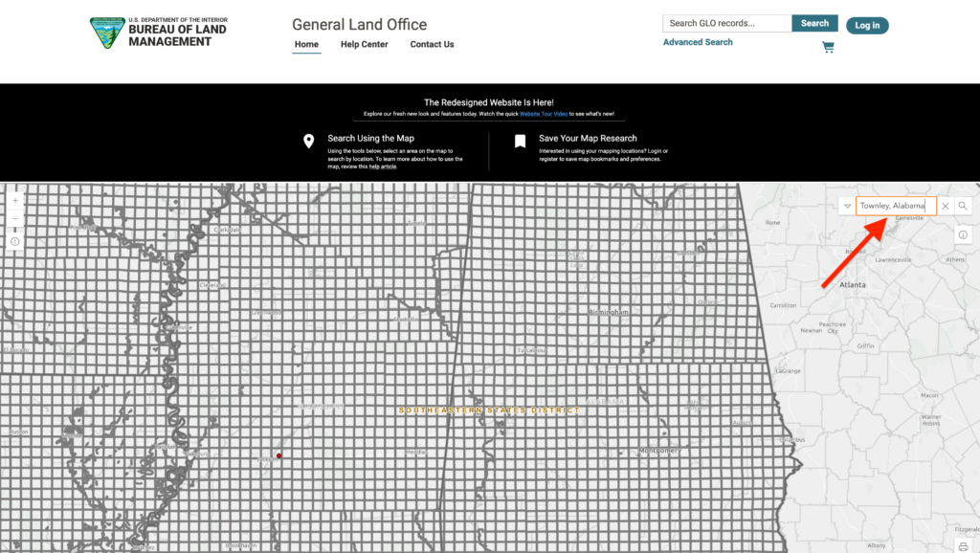This screenshot has height=553, width=980.
Task: Open the Website Tour Video link
Action: point(544,114)
